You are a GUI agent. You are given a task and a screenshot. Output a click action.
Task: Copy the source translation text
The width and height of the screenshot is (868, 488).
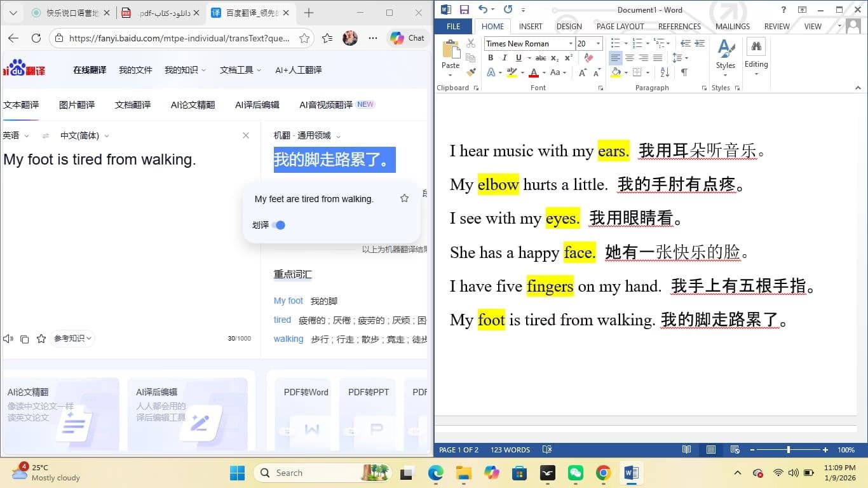coord(25,338)
